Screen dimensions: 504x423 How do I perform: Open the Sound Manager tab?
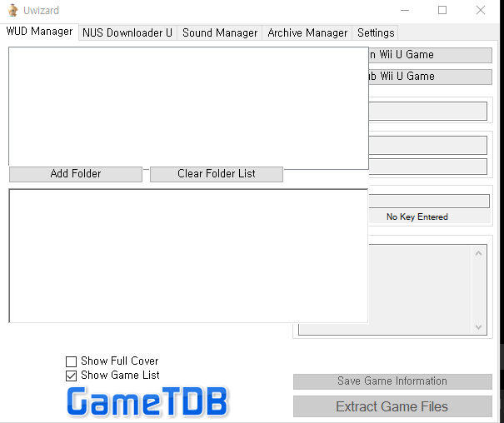(220, 32)
